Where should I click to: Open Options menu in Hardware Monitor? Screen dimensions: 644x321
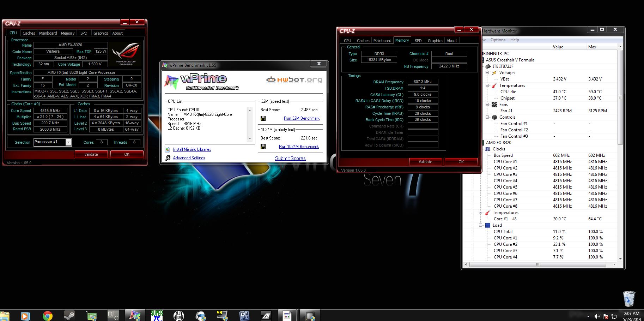click(x=498, y=40)
